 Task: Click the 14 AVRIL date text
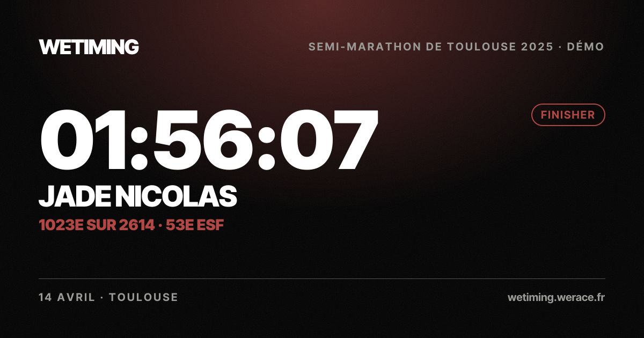(67, 297)
